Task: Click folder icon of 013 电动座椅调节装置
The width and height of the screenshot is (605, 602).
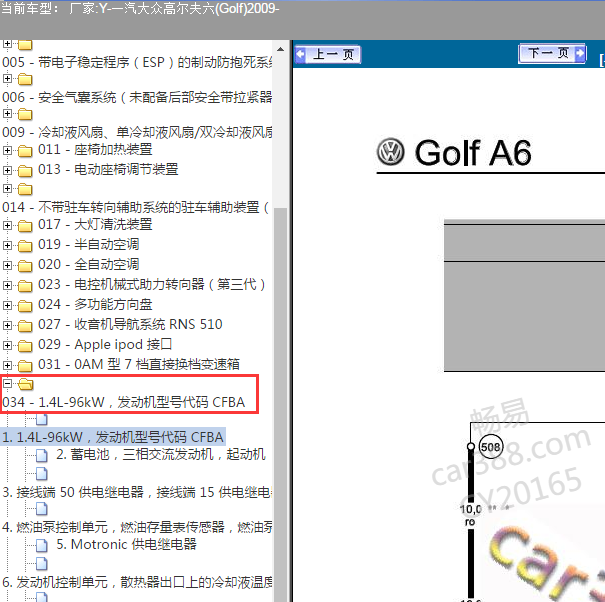Action: [25, 171]
